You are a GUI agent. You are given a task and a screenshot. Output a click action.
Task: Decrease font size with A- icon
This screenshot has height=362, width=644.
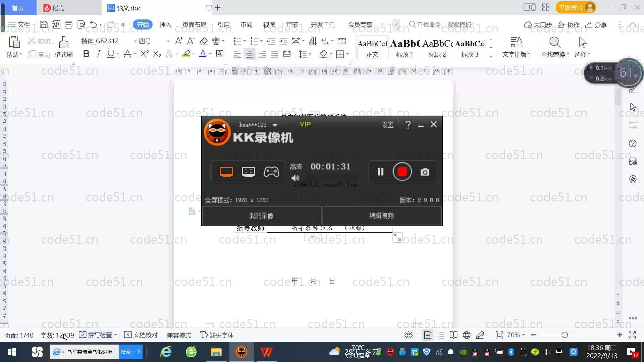(191, 41)
